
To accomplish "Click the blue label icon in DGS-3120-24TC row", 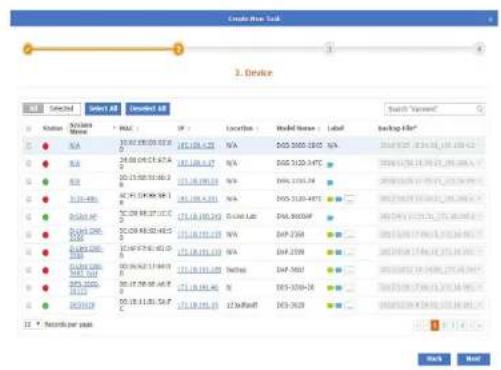I will (330, 165).
